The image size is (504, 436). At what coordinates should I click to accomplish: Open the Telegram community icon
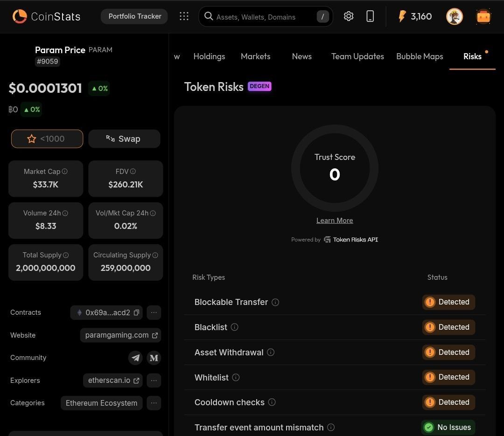pyautogui.click(x=136, y=358)
